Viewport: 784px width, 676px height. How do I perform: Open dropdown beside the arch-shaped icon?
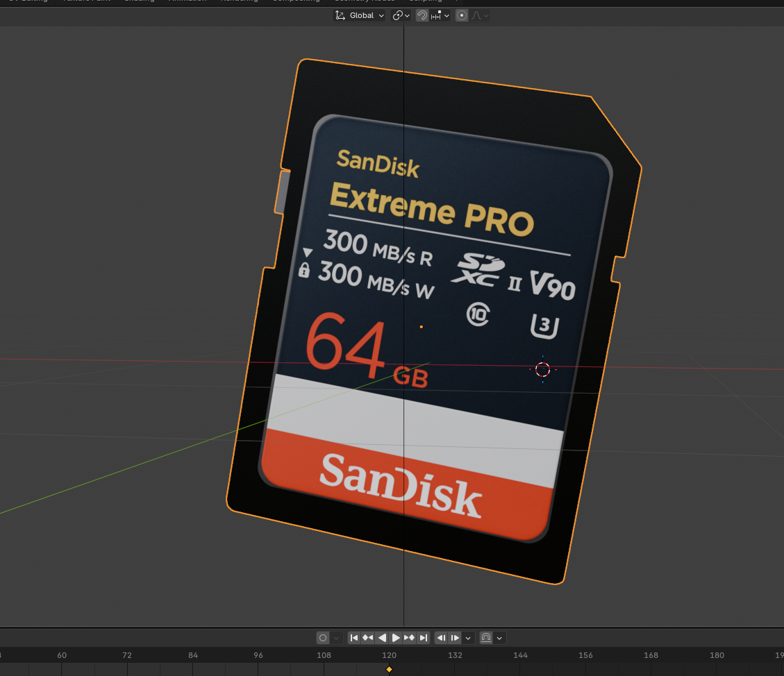tap(499, 638)
